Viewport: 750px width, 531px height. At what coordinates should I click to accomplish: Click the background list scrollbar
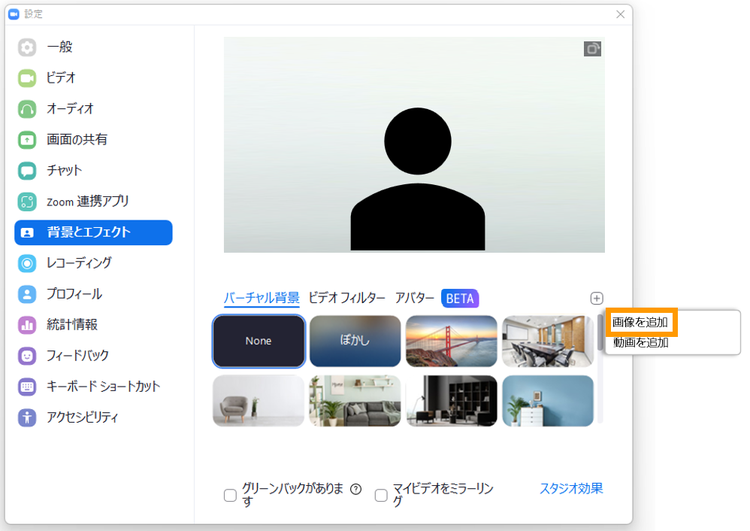click(600, 332)
